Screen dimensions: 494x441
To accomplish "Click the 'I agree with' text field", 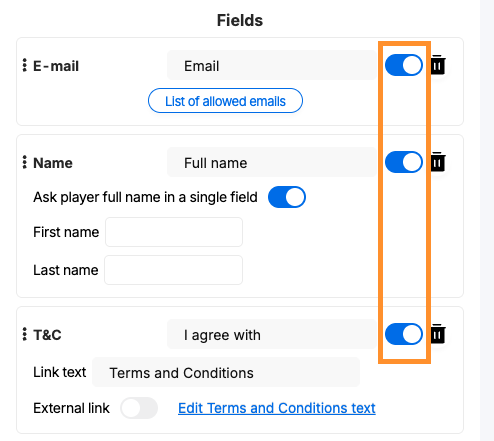I will (x=272, y=334).
